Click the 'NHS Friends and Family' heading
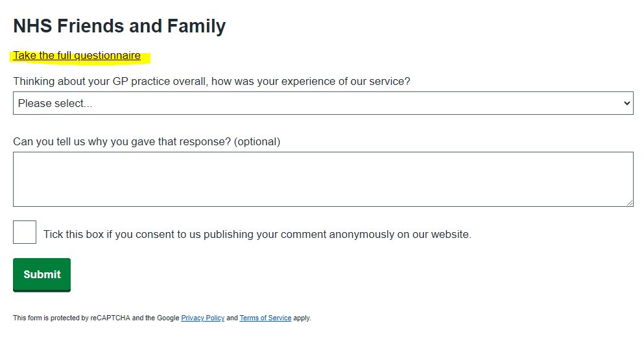The width and height of the screenshot is (644, 343). pyautogui.click(x=119, y=26)
